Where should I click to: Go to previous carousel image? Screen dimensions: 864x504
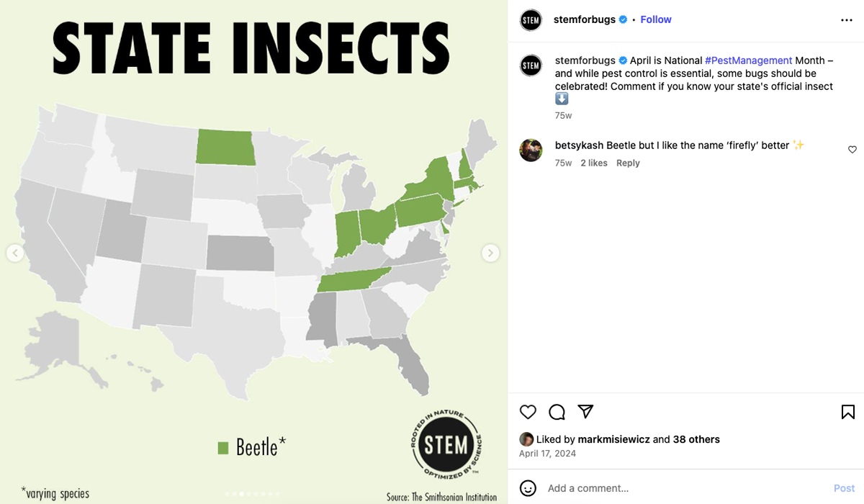click(15, 253)
